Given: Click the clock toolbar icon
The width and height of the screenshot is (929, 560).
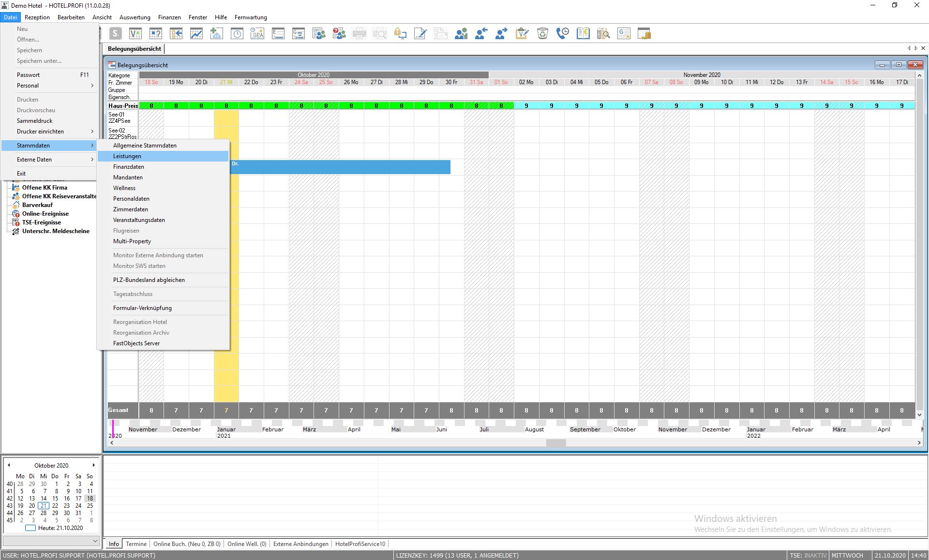Looking at the screenshot, I should tap(237, 33).
